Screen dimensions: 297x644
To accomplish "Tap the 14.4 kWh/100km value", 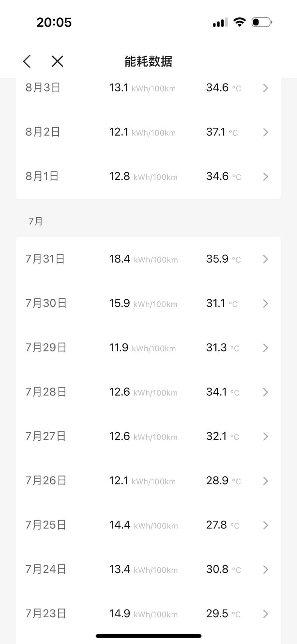I will 144,525.
